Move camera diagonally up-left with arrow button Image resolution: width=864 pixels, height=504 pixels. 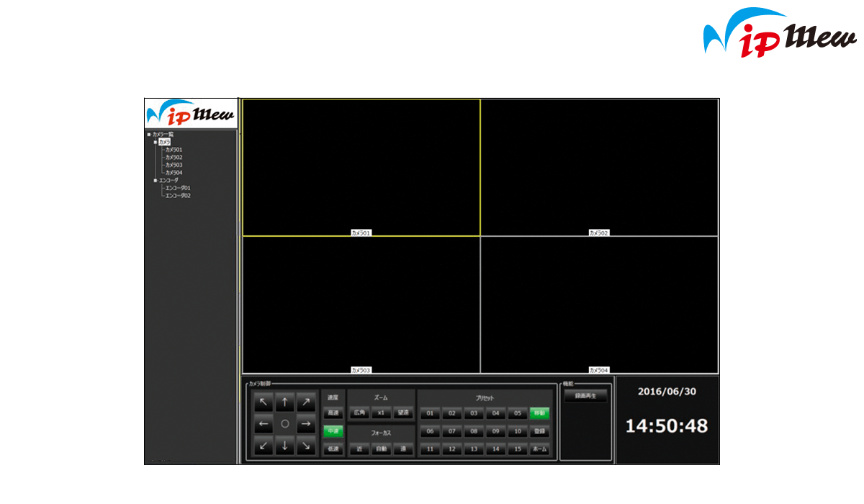(x=264, y=402)
